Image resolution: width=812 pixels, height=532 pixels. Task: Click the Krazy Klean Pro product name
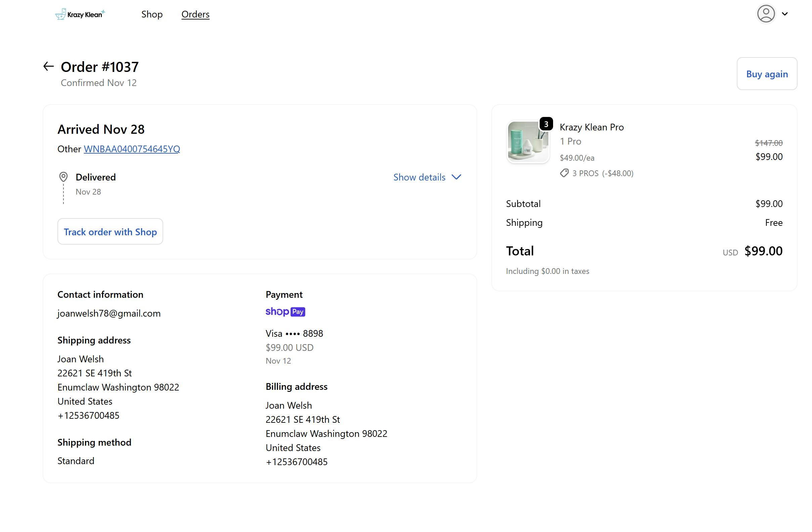point(592,127)
